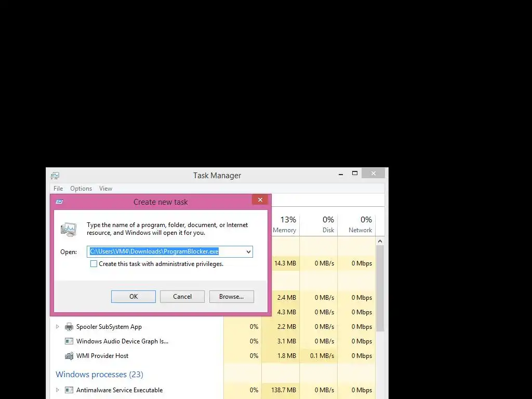Screen dimensions: 532x399
Task: Click the Antimalware Service Executable icon
Action: point(69,390)
